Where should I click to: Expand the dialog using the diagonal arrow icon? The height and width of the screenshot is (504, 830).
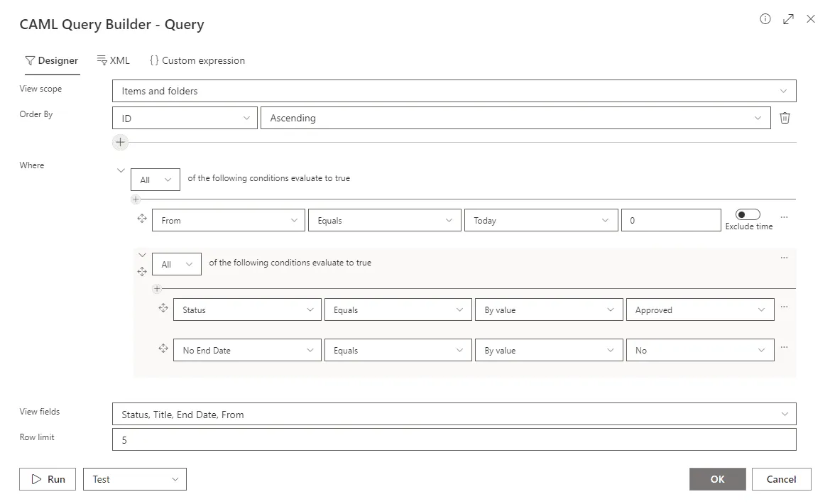(788, 19)
